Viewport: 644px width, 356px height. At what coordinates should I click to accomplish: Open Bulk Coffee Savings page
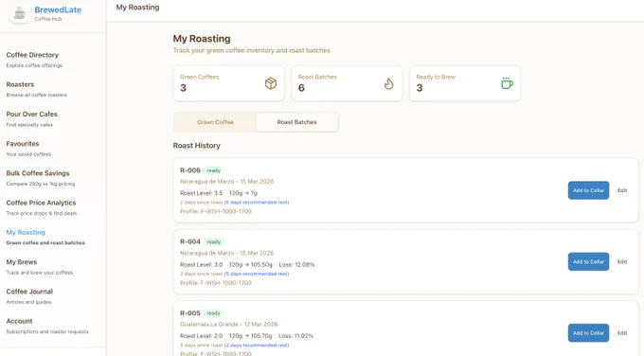click(x=38, y=173)
